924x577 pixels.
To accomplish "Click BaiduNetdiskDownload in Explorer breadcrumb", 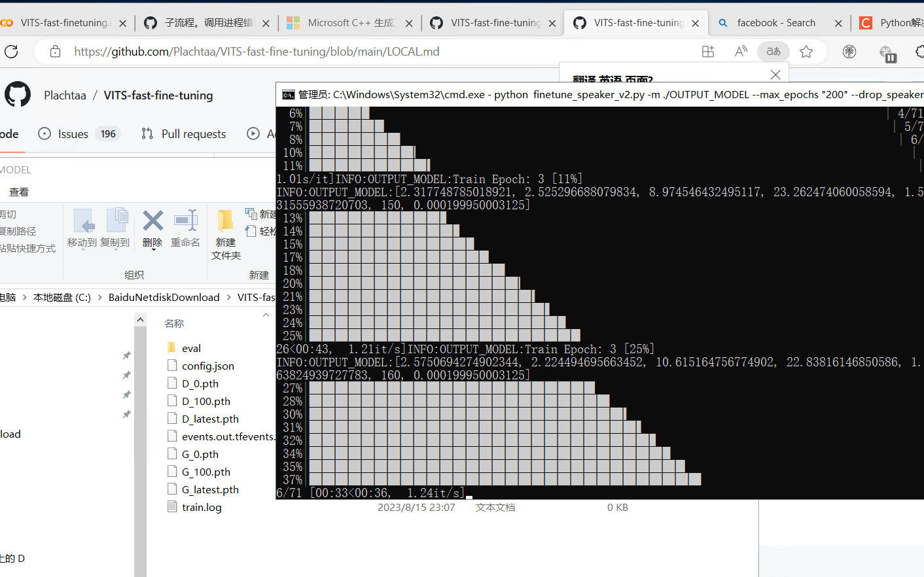I will [164, 297].
